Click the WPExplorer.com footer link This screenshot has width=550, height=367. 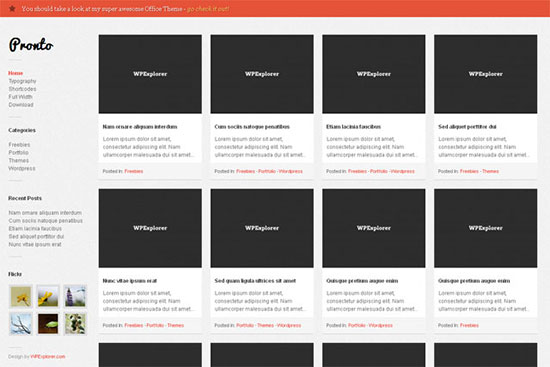(x=48, y=356)
